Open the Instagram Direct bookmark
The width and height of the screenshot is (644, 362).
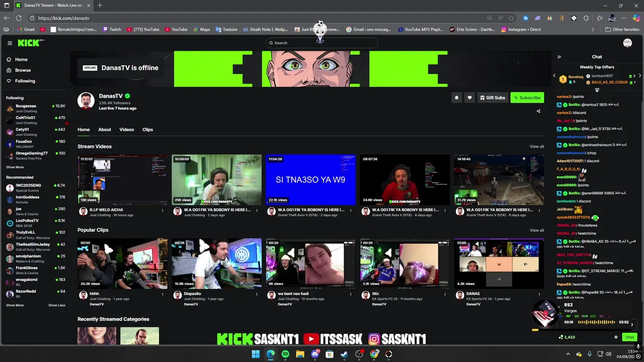(x=521, y=30)
